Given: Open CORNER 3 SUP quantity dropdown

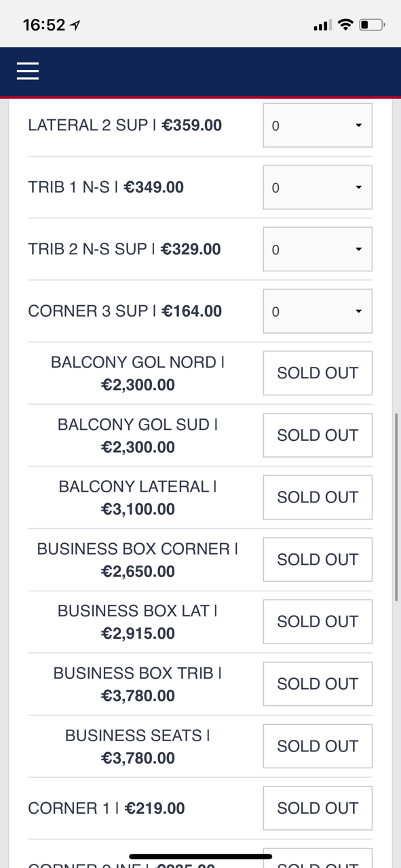Looking at the screenshot, I should tap(318, 311).
